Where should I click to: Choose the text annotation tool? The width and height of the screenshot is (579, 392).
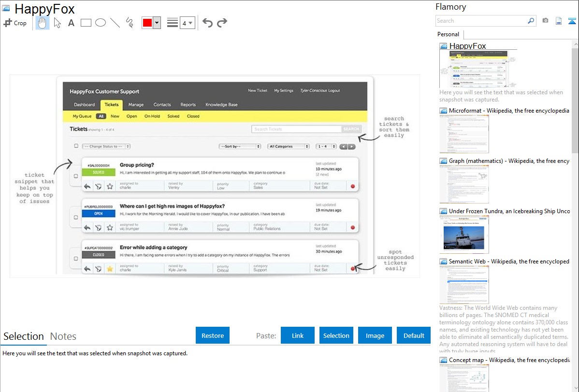[x=71, y=23]
